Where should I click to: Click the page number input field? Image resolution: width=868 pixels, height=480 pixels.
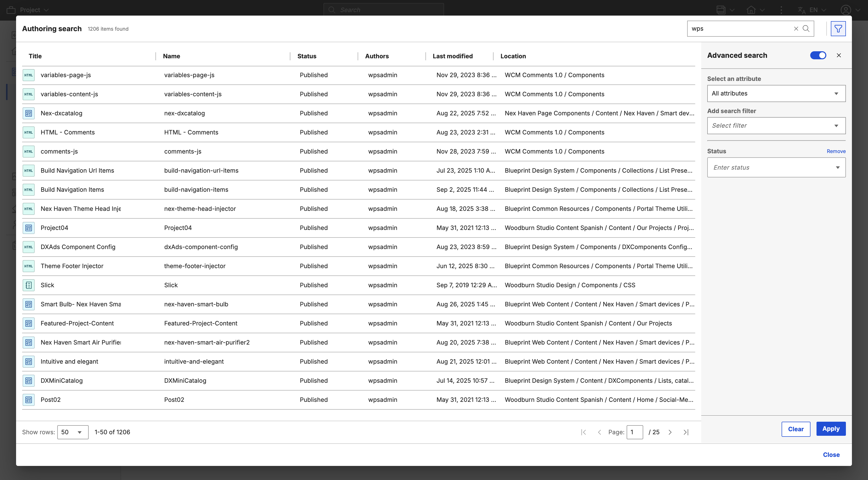(x=634, y=432)
